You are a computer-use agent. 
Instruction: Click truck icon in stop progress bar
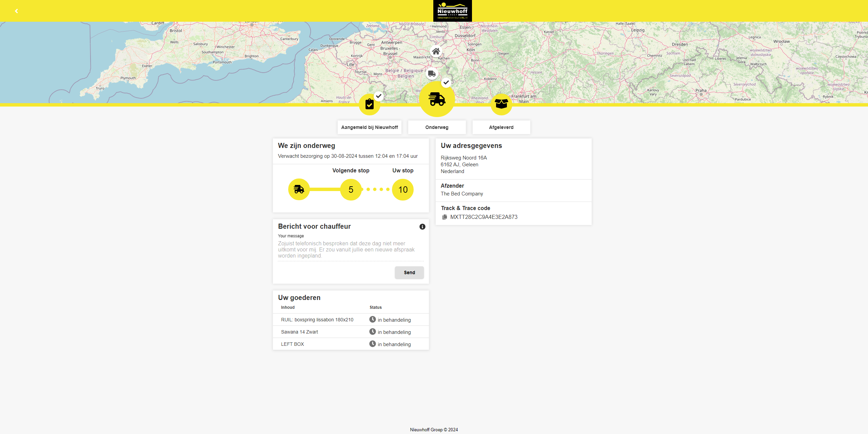299,189
